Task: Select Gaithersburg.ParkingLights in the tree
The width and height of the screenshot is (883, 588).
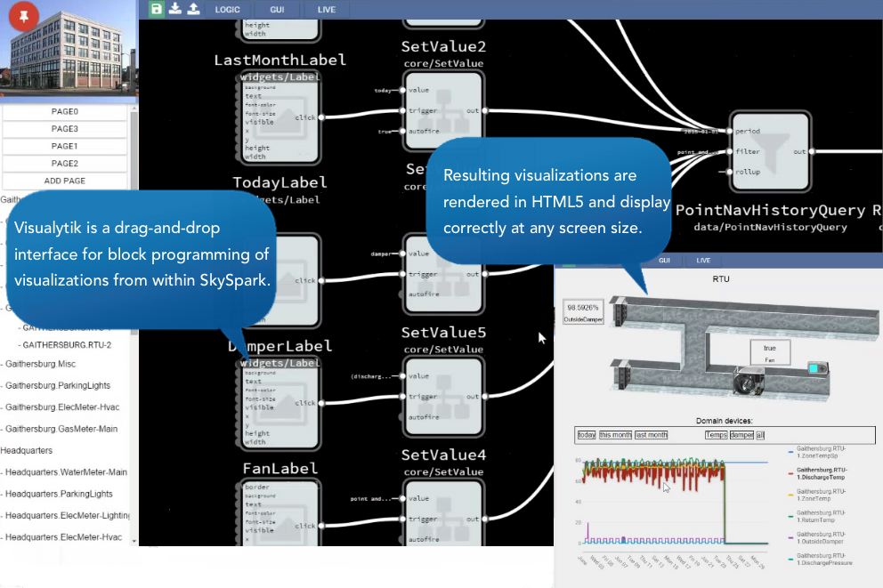Action: [58, 385]
